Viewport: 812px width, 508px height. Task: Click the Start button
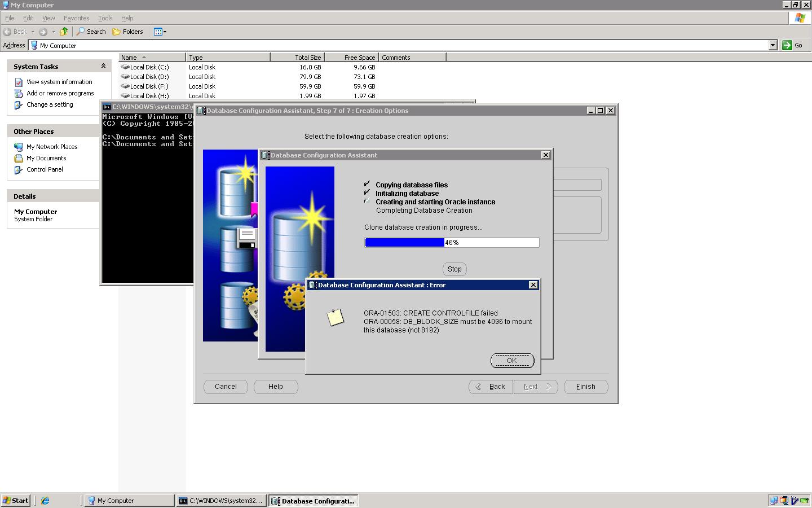point(15,501)
